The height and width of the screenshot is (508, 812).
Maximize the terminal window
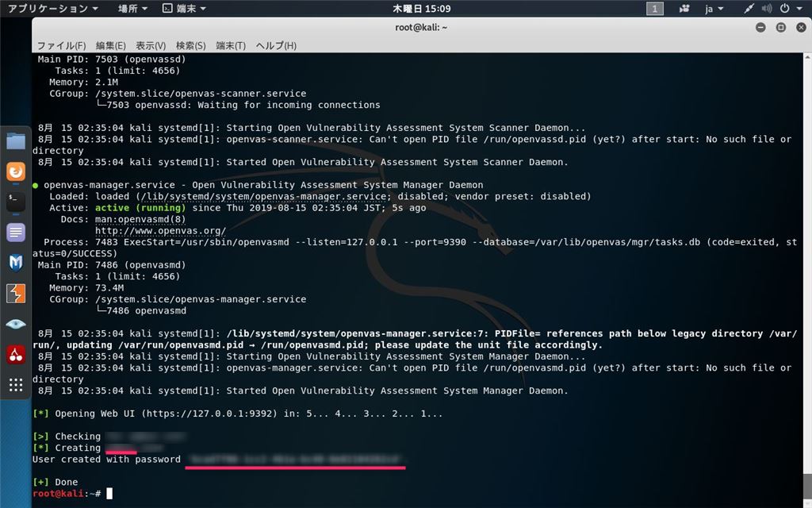pyautogui.click(x=781, y=28)
